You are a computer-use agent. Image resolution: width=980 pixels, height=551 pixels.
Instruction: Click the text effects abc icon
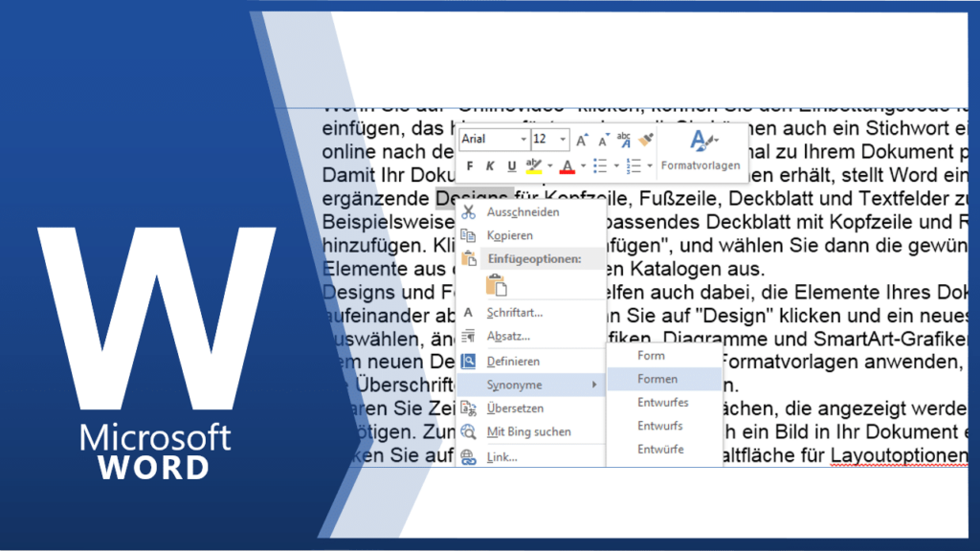[x=624, y=140]
